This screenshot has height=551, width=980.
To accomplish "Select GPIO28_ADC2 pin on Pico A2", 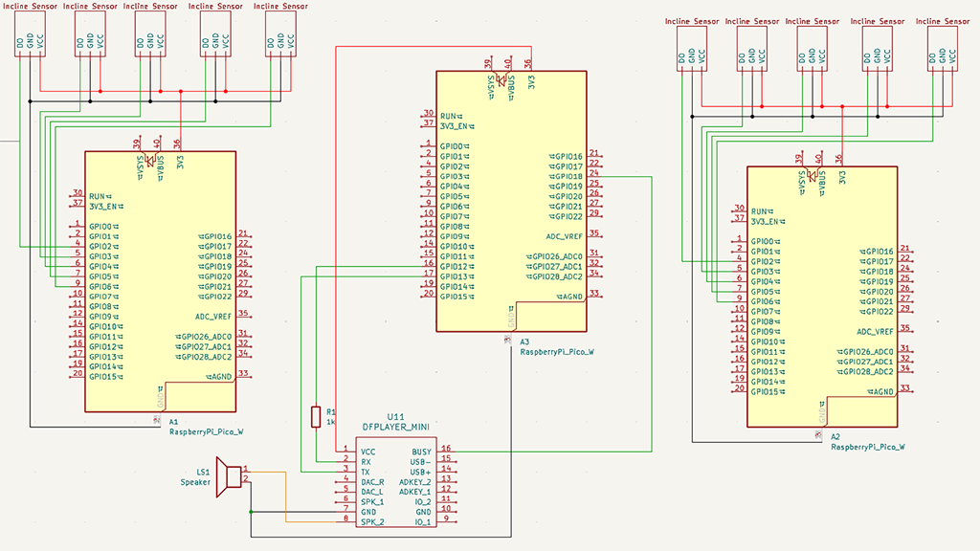I will [865, 372].
